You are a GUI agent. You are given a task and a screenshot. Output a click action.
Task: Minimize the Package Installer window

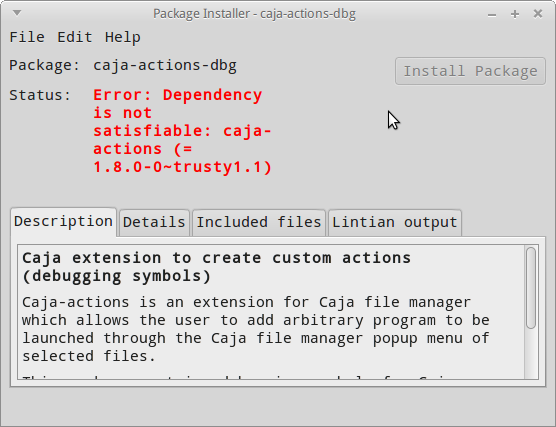point(492,14)
